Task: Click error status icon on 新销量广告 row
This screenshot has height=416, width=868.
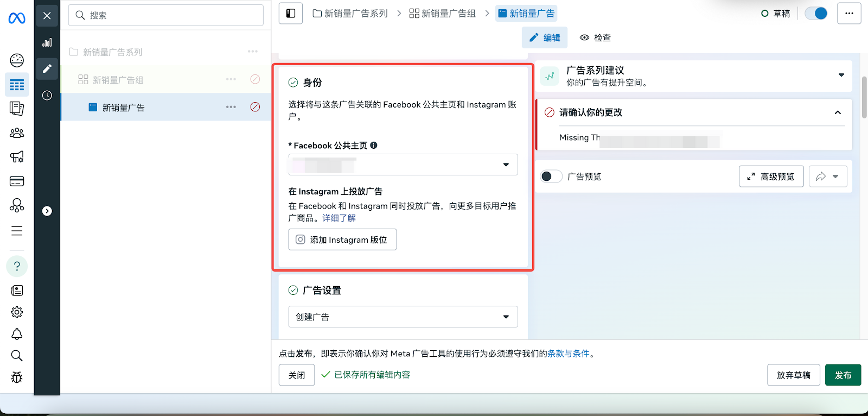Action: 255,107
